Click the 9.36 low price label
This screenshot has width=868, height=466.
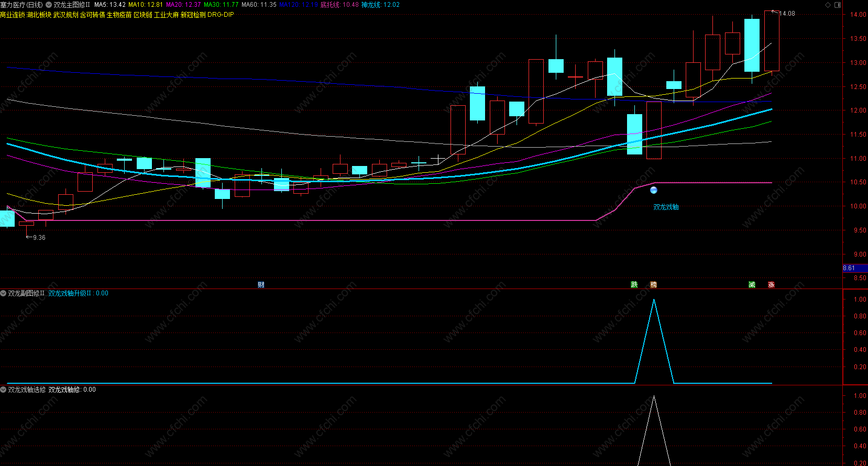[x=39, y=238]
